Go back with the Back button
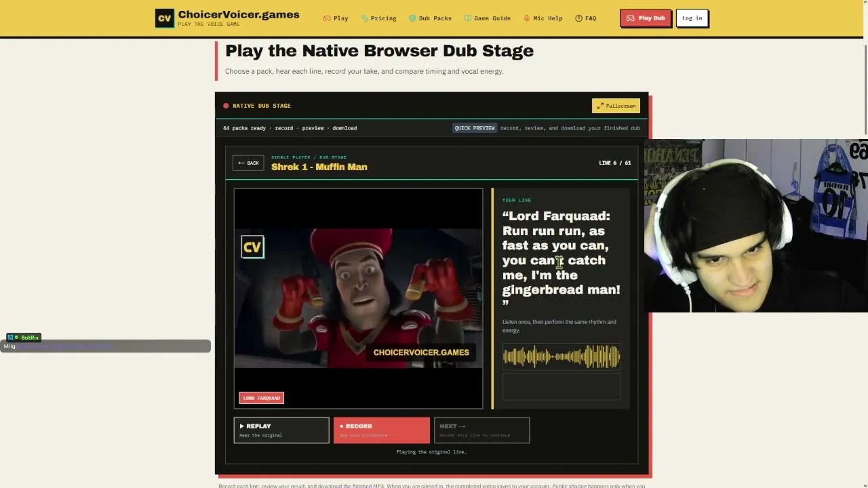The width and height of the screenshot is (868, 488). tap(248, 163)
